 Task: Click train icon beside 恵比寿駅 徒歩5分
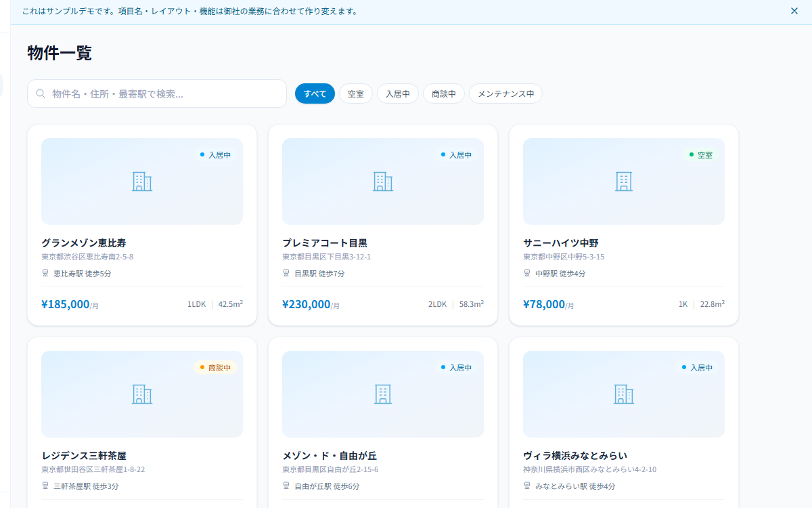tap(45, 274)
